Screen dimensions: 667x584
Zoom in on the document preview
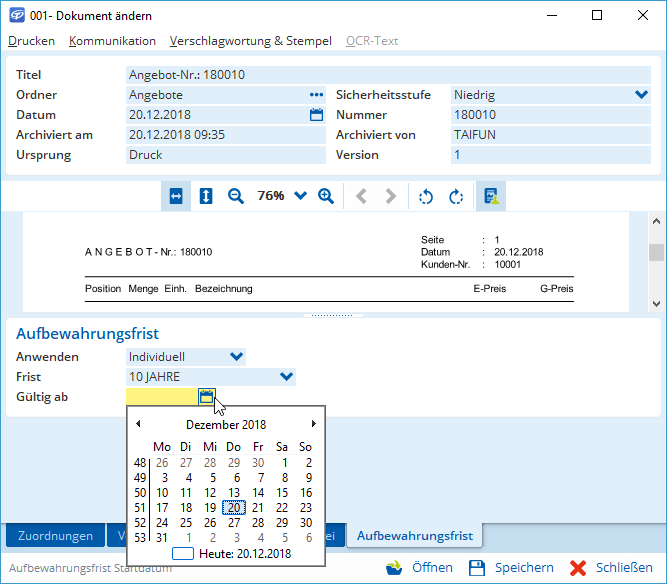point(325,196)
